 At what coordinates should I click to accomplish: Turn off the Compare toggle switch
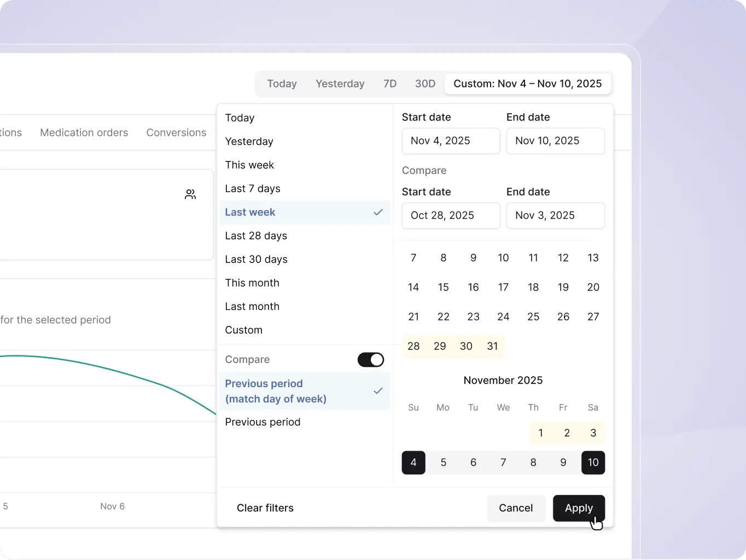click(x=370, y=360)
